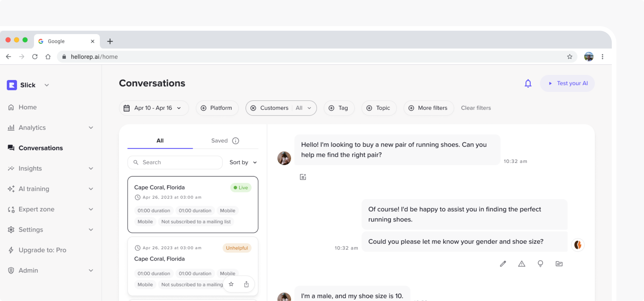Click the conversation Search field

pyautogui.click(x=175, y=162)
